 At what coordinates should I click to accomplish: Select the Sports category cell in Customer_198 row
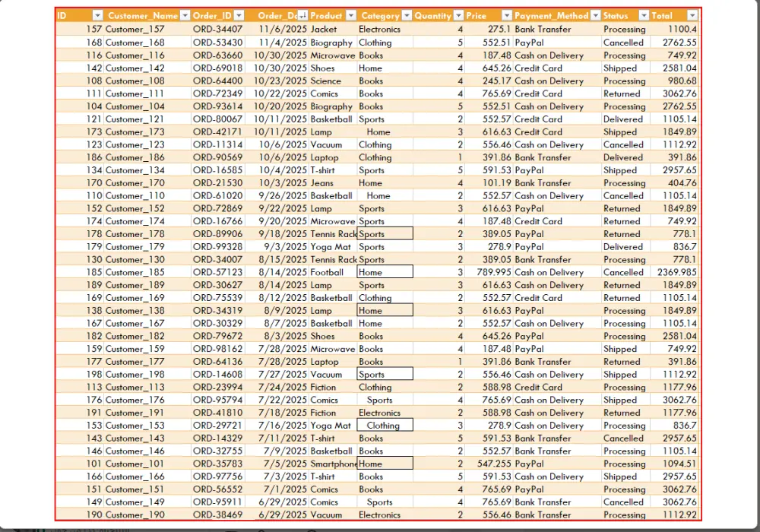(x=385, y=374)
